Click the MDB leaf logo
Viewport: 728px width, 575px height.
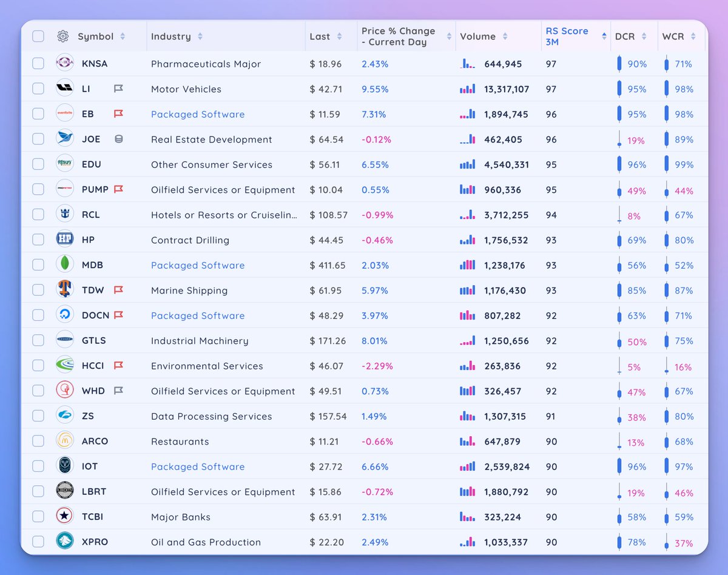(65, 265)
